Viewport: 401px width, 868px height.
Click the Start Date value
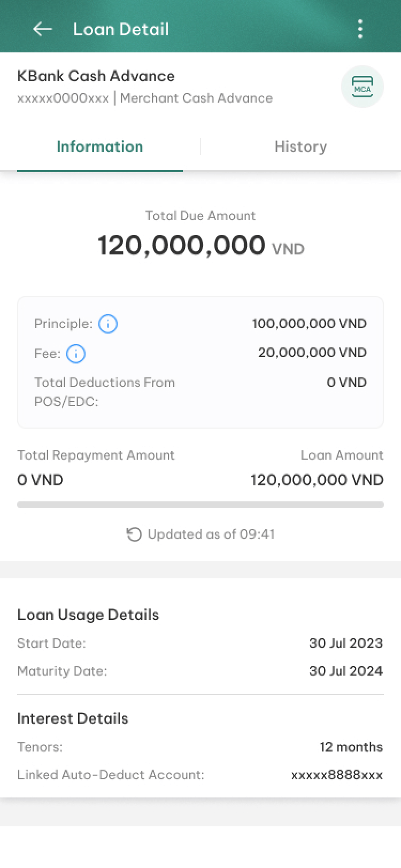coord(346,643)
